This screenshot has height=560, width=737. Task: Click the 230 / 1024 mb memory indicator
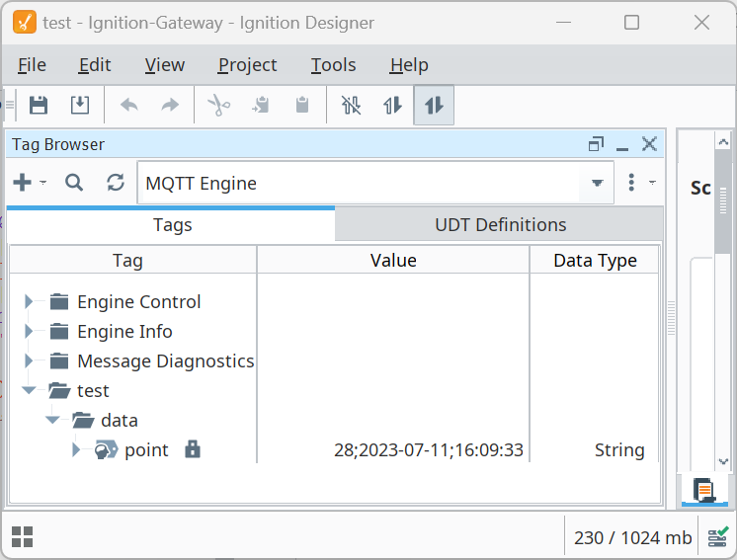pos(632,537)
